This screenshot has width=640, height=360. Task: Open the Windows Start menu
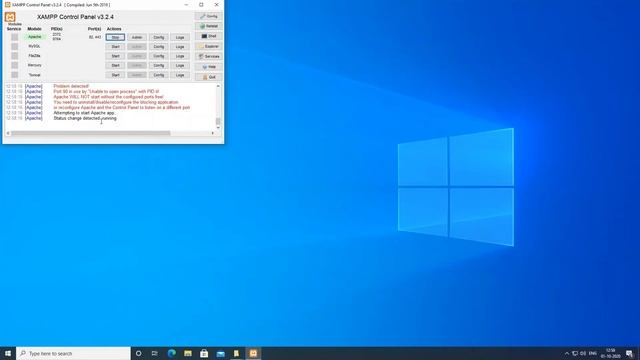8,353
